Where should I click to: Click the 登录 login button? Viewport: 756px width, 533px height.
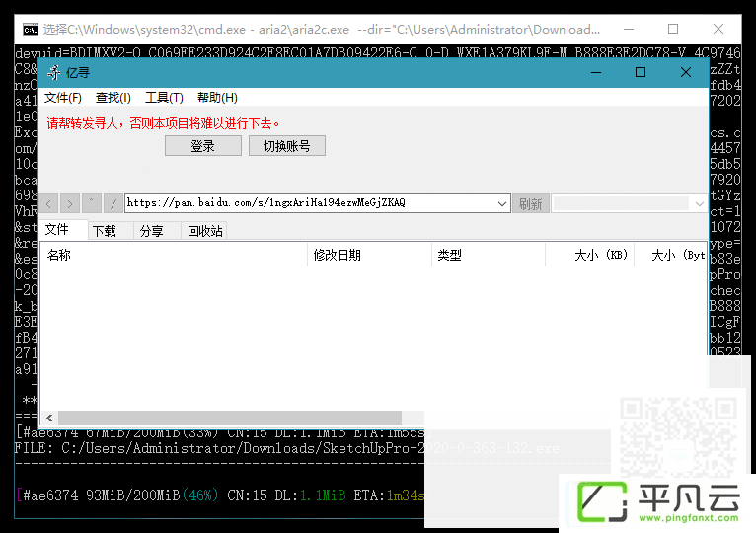(203, 146)
